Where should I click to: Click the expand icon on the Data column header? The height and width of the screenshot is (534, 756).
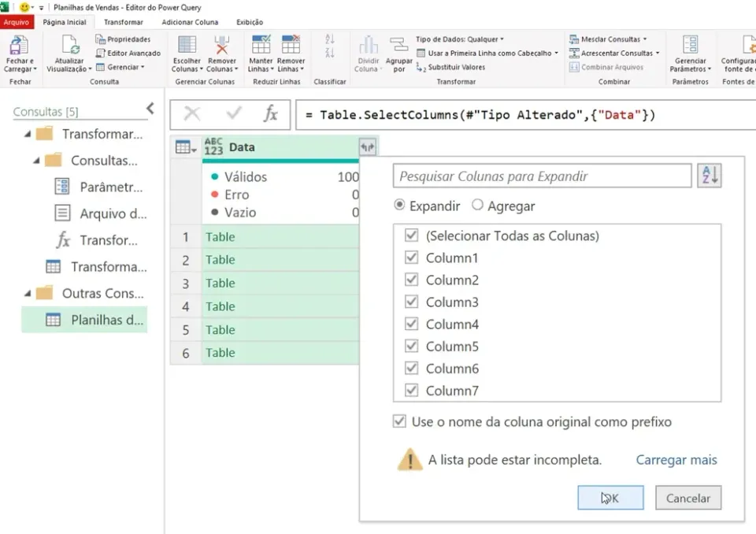click(368, 147)
